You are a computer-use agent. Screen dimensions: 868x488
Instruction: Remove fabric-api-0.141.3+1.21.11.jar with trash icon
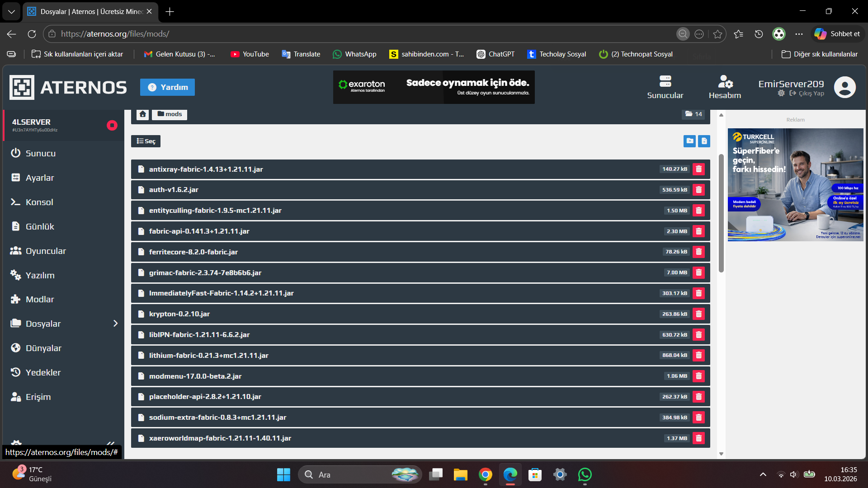point(698,231)
